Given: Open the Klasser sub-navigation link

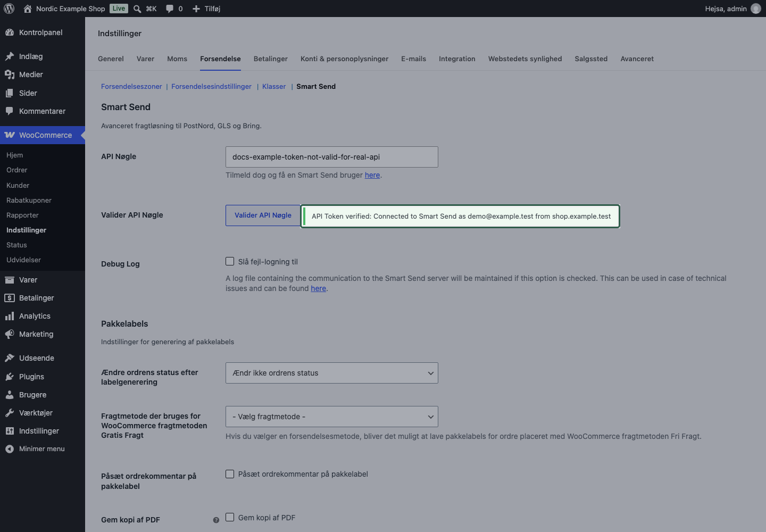Looking at the screenshot, I should click(274, 86).
